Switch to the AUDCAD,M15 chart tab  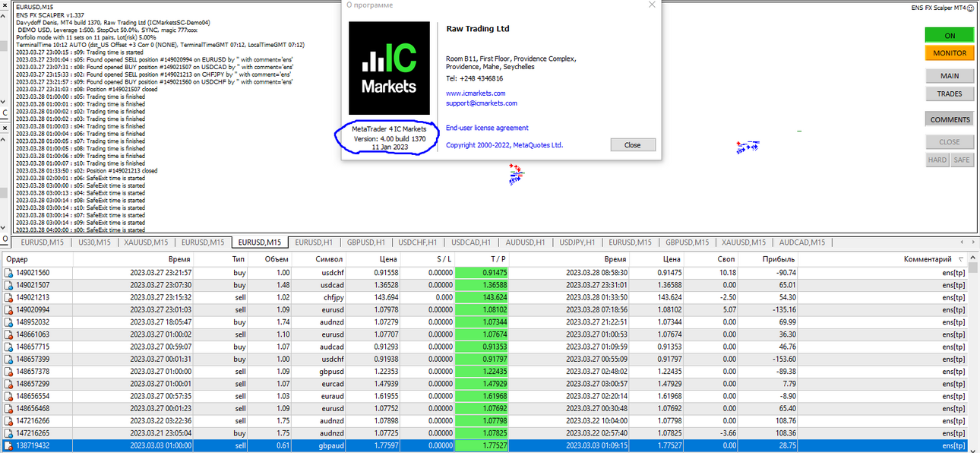coord(801,242)
